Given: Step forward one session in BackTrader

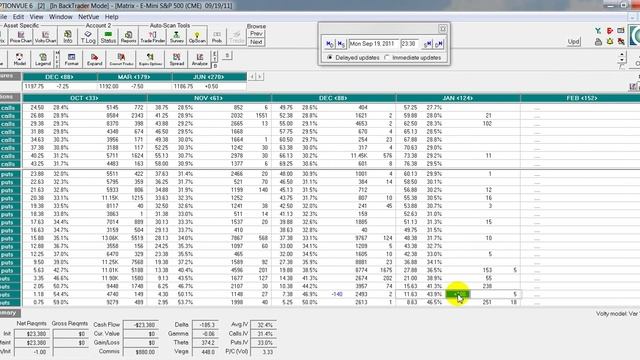Looking at the screenshot, I should [x=427, y=44].
